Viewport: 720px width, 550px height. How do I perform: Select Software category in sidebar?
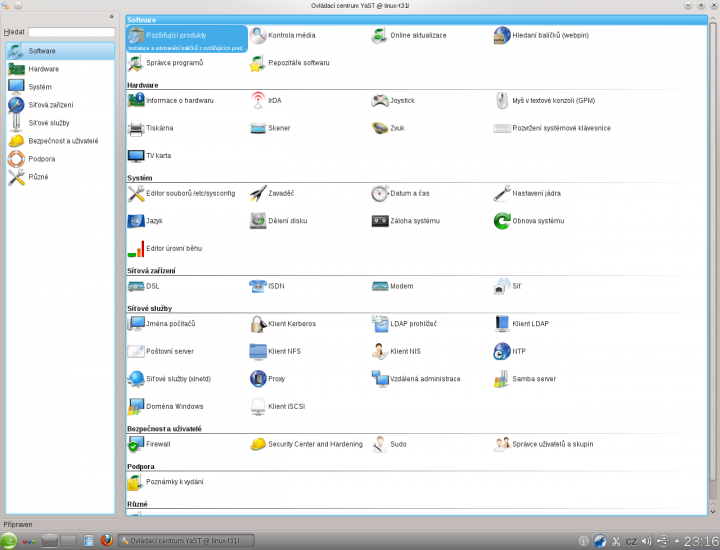click(x=60, y=51)
